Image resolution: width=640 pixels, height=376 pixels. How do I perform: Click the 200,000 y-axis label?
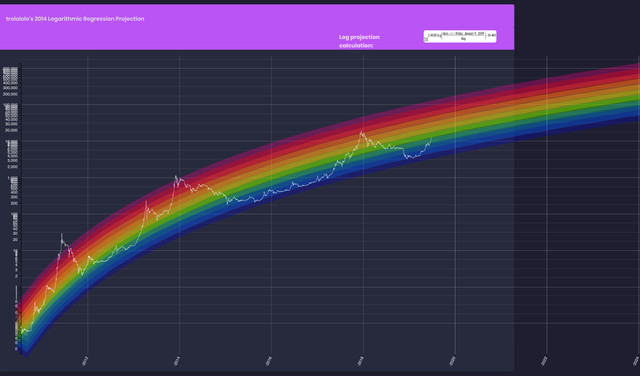pos(11,94)
